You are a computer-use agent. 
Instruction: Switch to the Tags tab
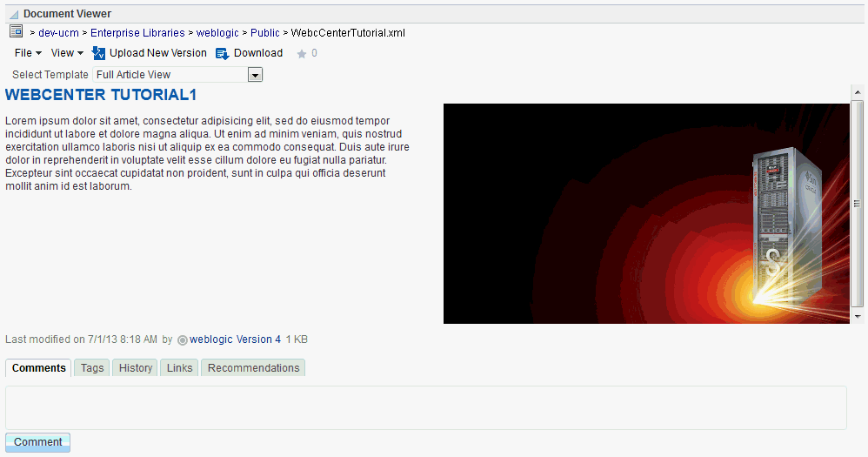coord(92,368)
